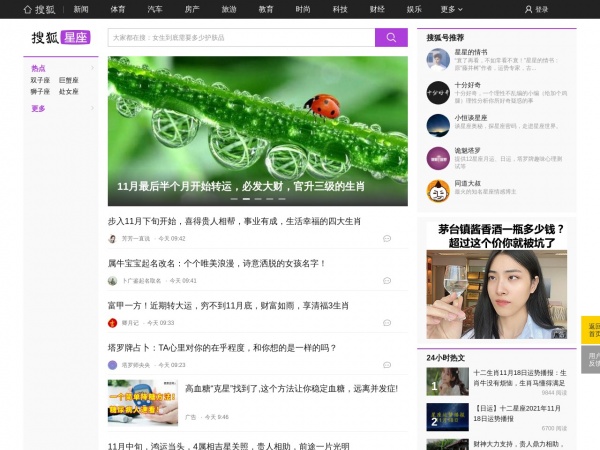Click comment bubble for 富甲一方 article
Screen dimensions: 600x450
click(x=387, y=323)
